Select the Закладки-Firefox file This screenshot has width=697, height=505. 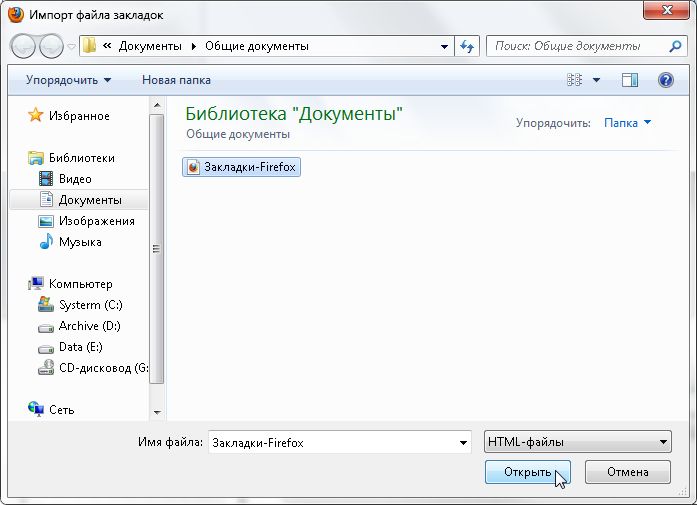tap(242, 167)
